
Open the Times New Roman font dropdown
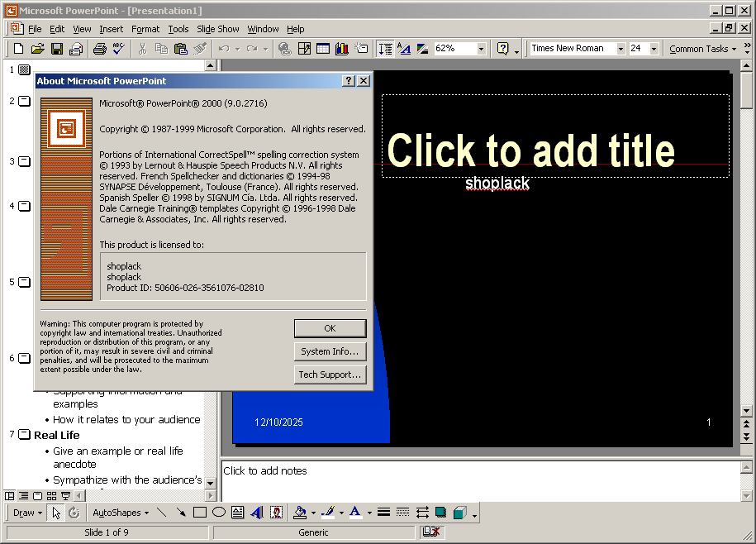pos(620,49)
